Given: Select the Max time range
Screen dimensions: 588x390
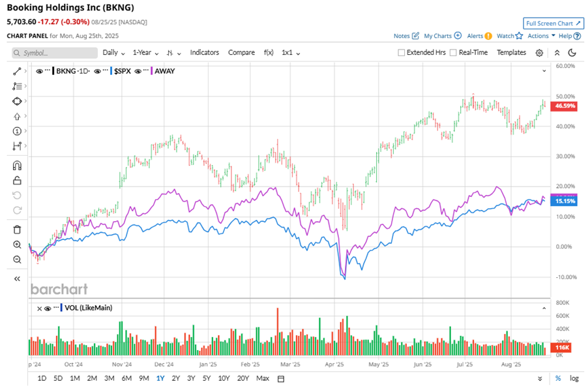Looking at the screenshot, I should coord(263,378).
